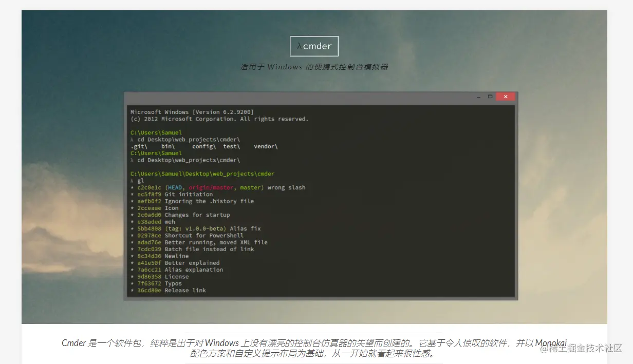Click commit '9d86358 License'

[160, 277]
